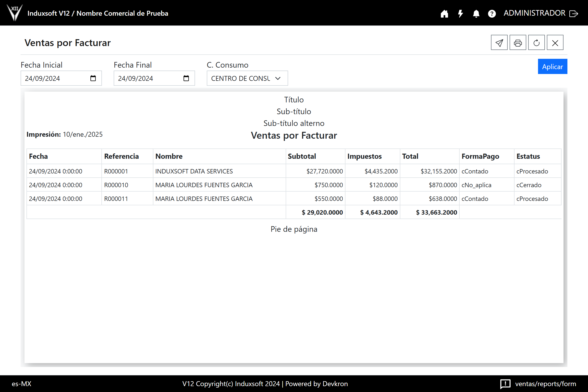Print the Ventas por Facturar report

[x=518, y=43]
